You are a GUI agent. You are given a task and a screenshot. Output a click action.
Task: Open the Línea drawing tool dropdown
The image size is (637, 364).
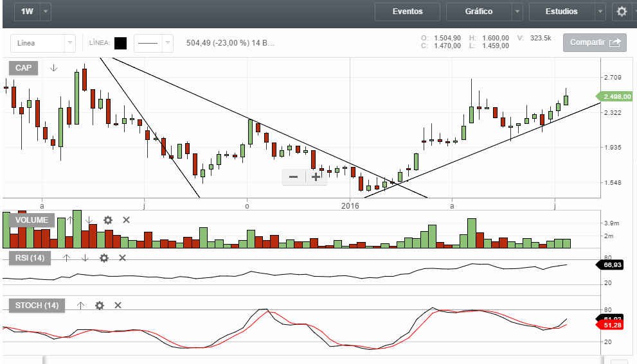click(43, 43)
